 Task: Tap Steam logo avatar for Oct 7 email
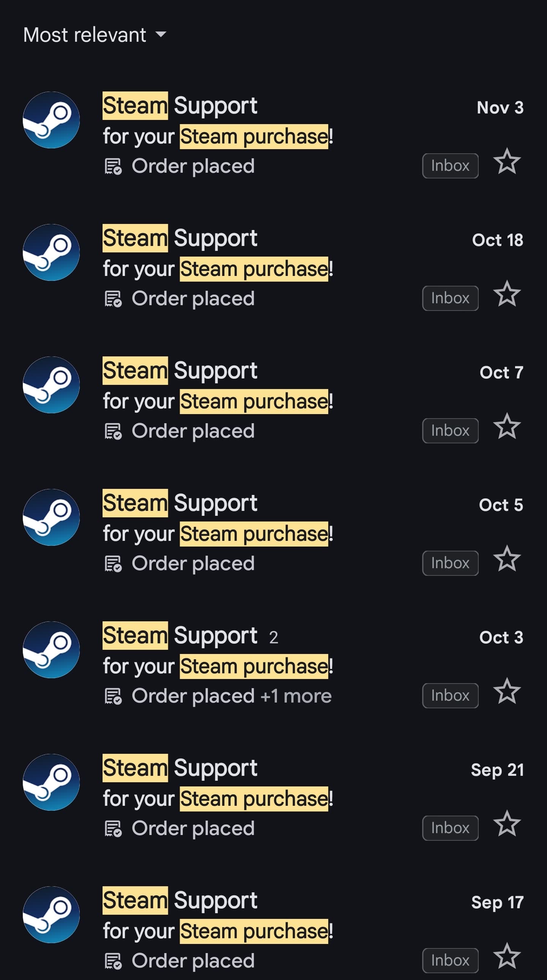pos(51,384)
